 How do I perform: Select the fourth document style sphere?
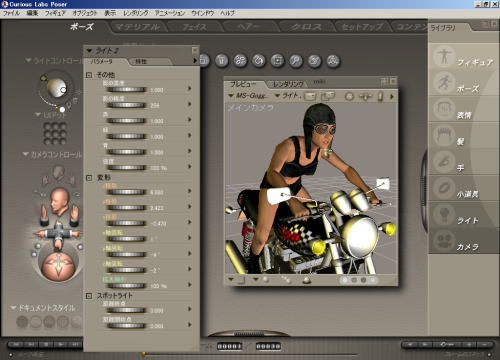tap(63, 322)
